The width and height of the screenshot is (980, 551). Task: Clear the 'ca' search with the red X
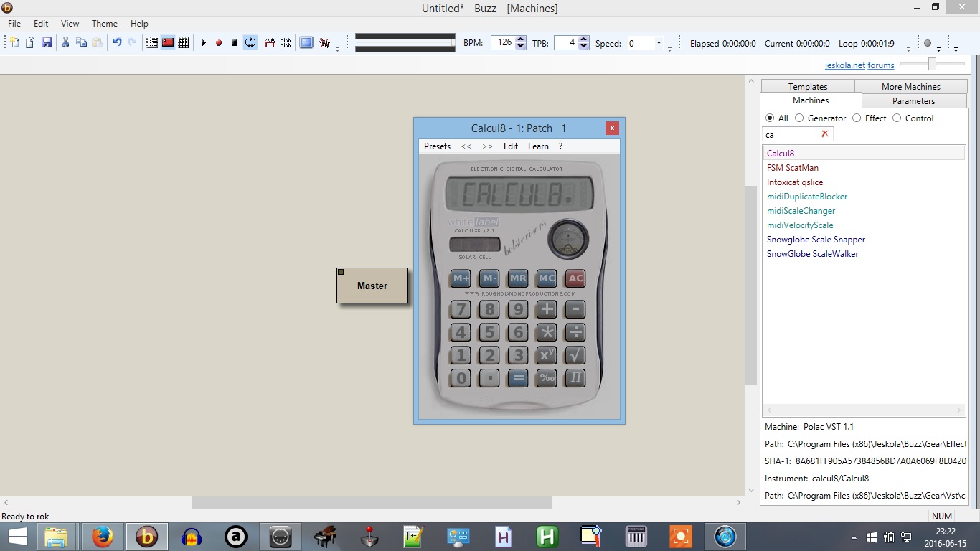point(826,134)
